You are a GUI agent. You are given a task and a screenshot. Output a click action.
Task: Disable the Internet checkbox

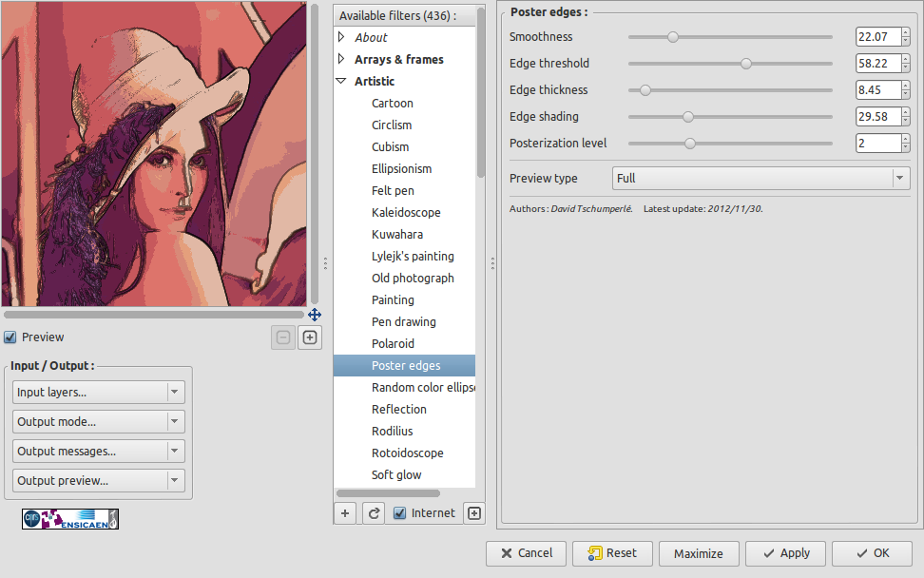point(400,513)
